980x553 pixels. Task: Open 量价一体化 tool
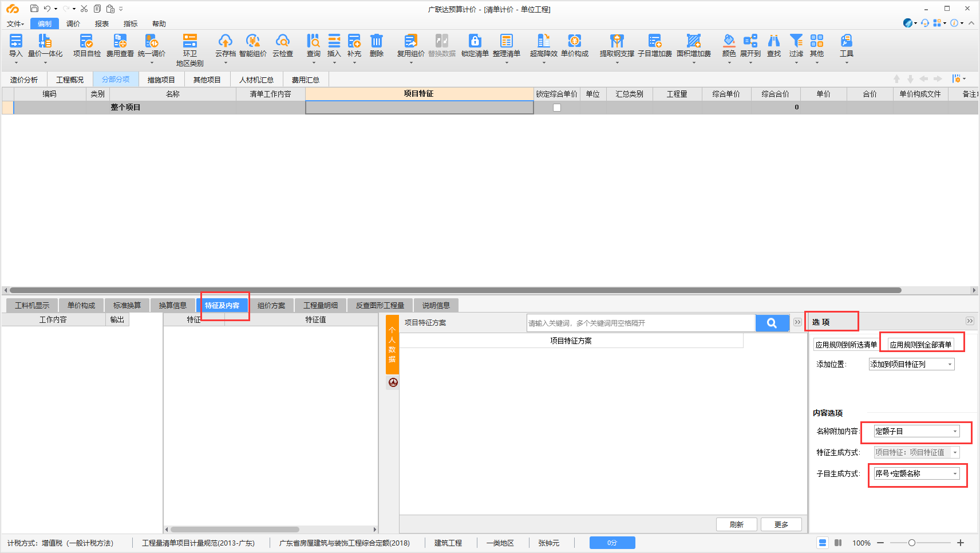45,45
